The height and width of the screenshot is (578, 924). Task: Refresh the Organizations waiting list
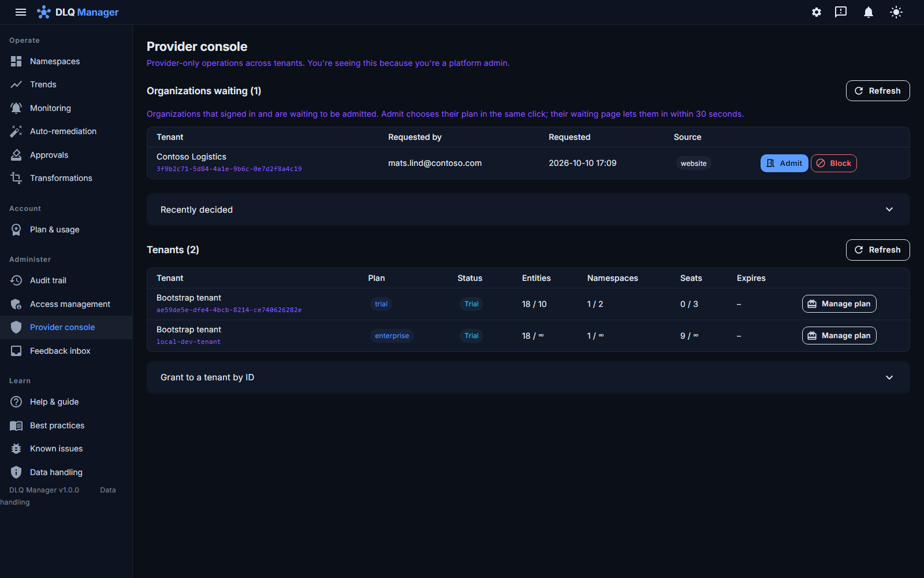[x=878, y=91]
